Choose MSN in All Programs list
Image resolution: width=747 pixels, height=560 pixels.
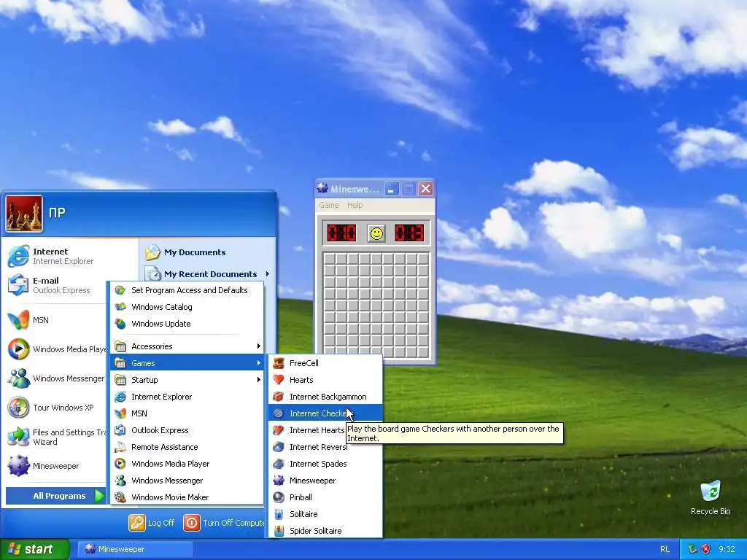[187, 413]
